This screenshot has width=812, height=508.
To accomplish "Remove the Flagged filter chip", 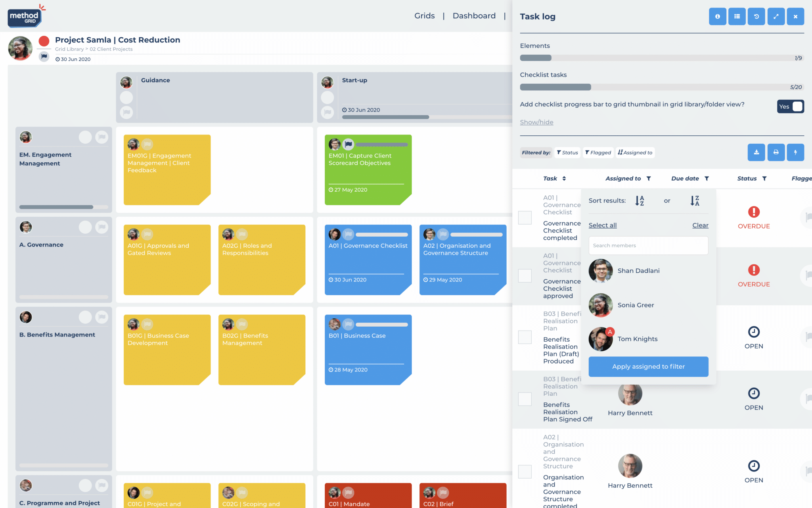I will (x=598, y=152).
